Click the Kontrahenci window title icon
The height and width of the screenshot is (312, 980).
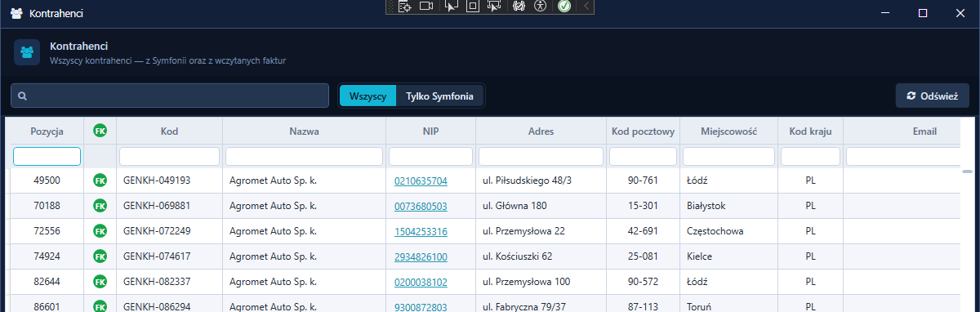[x=16, y=14]
